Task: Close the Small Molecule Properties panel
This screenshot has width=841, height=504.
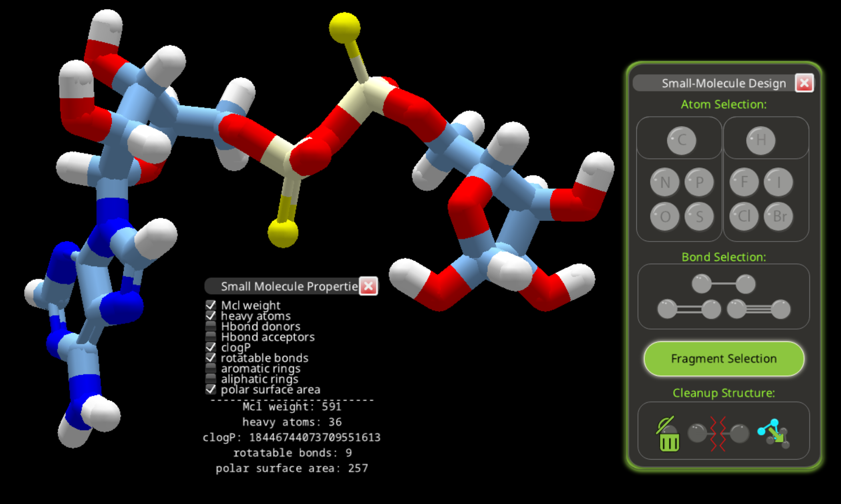Action: click(x=368, y=286)
